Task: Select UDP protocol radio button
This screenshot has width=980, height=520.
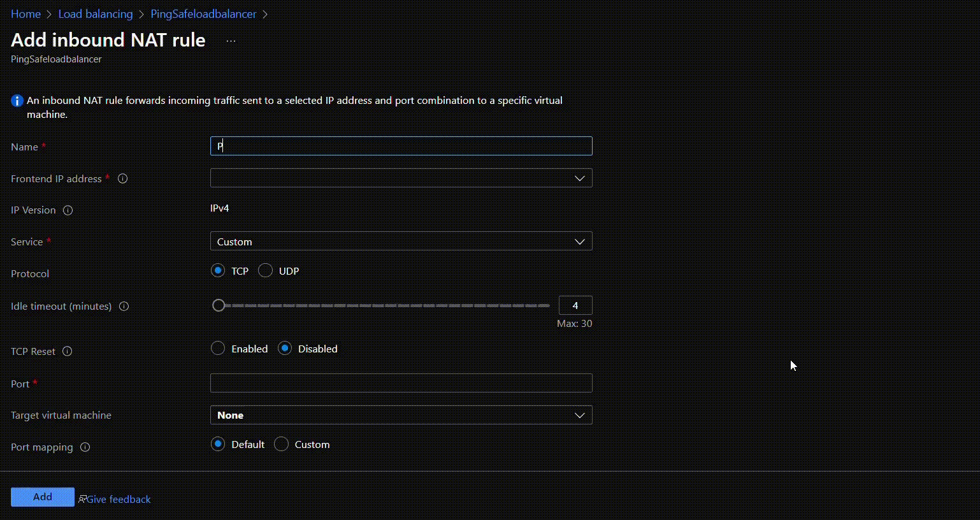Action: (x=265, y=271)
